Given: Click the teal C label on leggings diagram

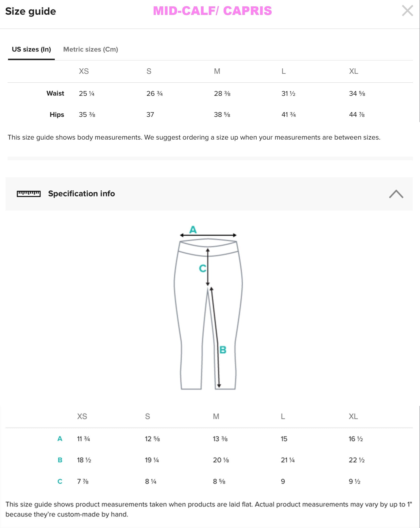Looking at the screenshot, I should click(202, 268).
